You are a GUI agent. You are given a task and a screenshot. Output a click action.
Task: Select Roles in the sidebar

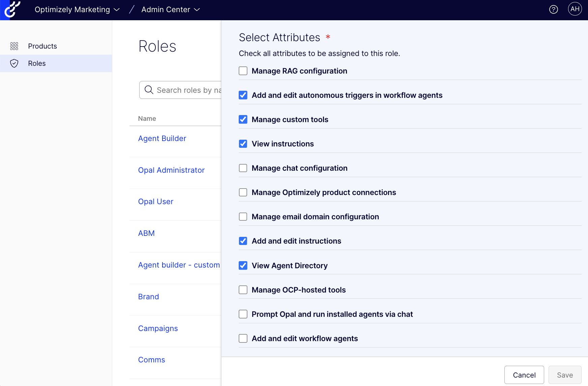[37, 63]
